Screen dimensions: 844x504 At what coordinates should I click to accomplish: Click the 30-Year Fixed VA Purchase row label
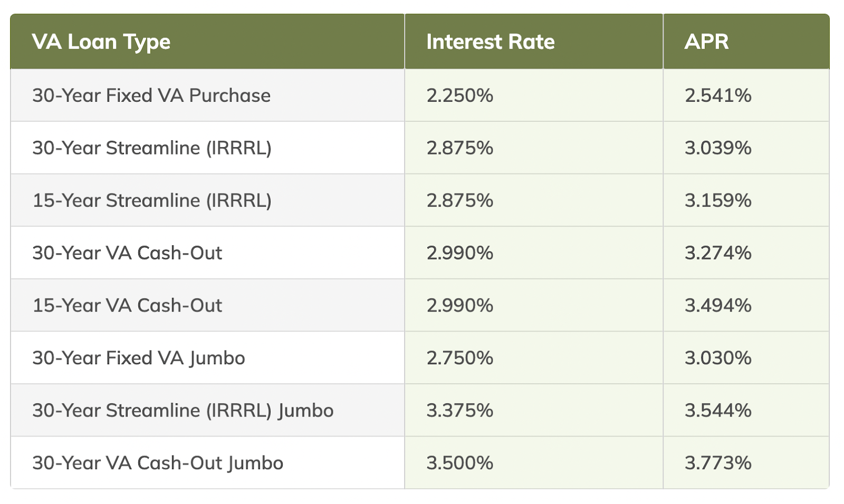point(151,95)
